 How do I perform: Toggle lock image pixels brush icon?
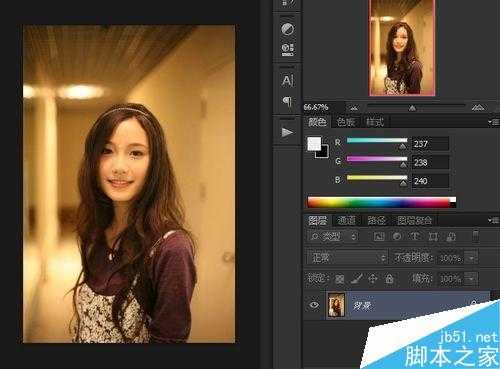coord(356,279)
